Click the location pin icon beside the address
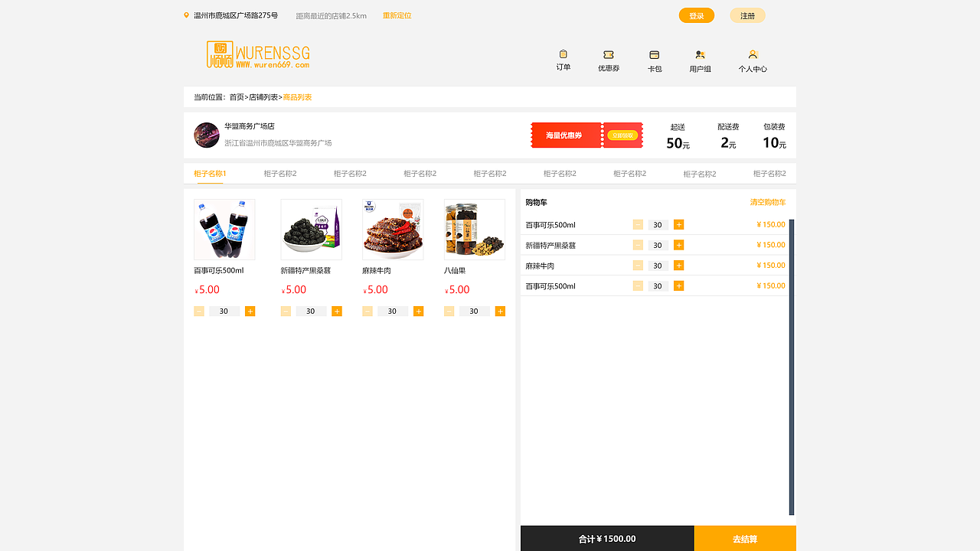The image size is (980, 551). point(186,15)
